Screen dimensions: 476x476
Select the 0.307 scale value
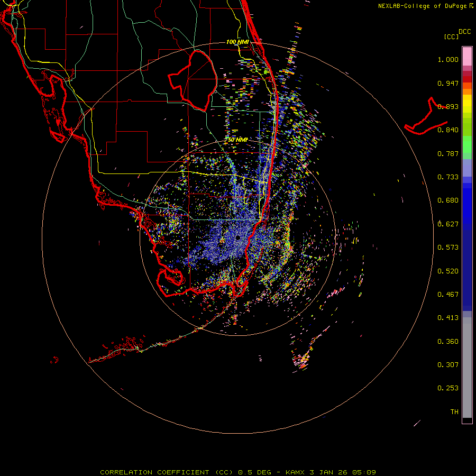(448, 365)
